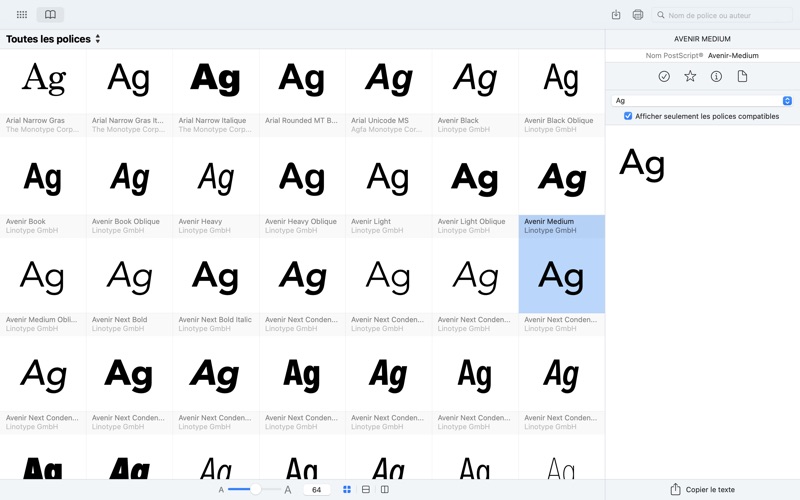
Task: Click the large A at the size slider's end
Action: tap(288, 490)
